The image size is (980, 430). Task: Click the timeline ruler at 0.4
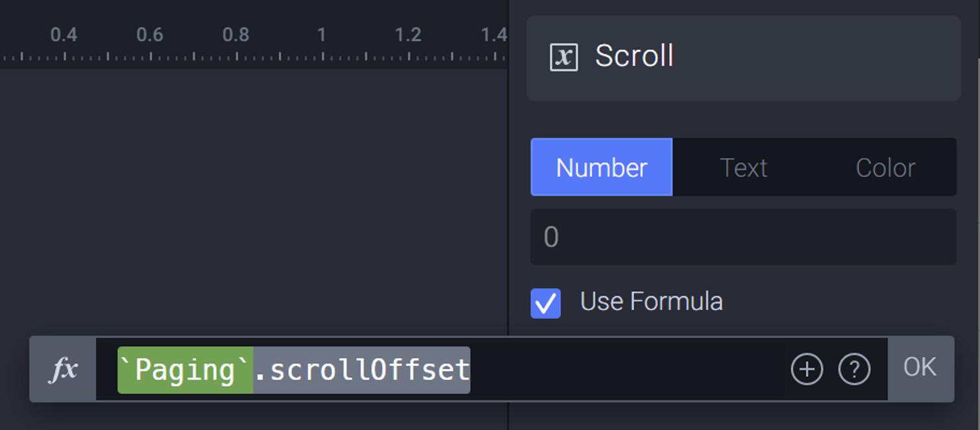coord(64,35)
